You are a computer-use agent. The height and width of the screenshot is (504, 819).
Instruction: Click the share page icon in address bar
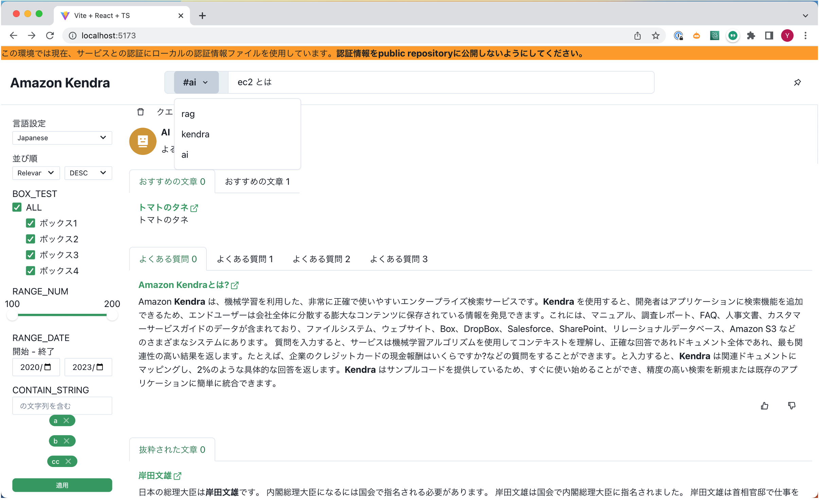pyautogui.click(x=637, y=36)
